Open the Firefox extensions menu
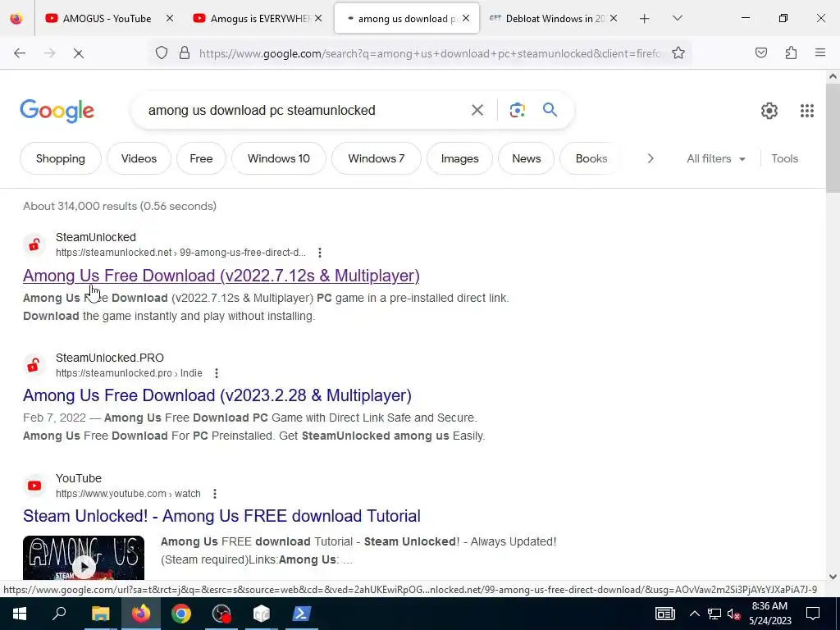 click(x=791, y=53)
